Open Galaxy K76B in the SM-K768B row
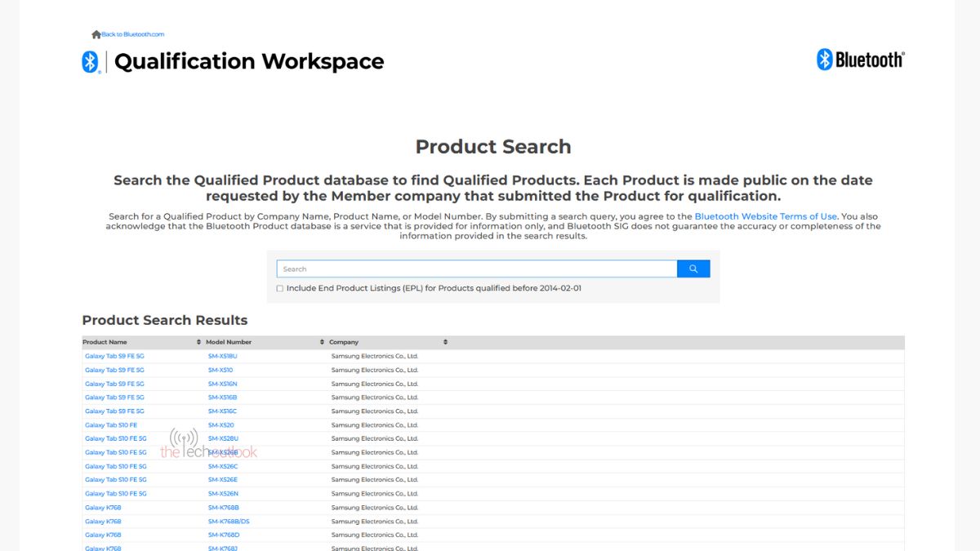Screen dimensions: 980x551 pos(103,508)
